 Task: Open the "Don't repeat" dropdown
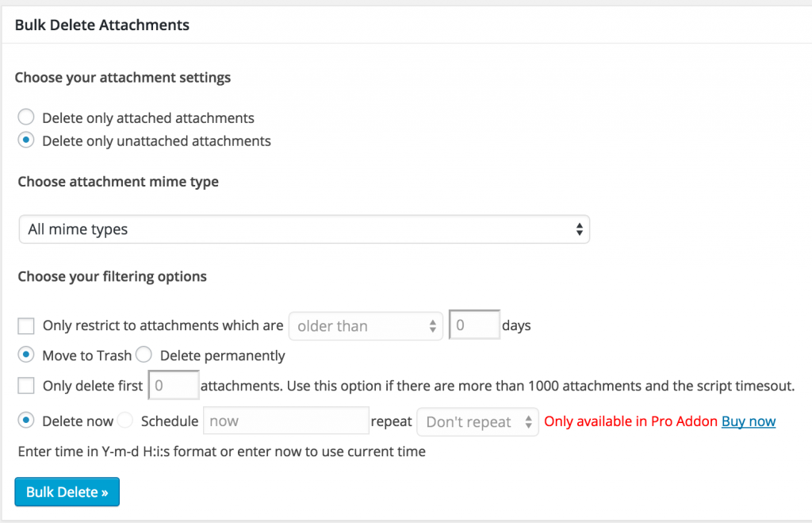(472, 421)
